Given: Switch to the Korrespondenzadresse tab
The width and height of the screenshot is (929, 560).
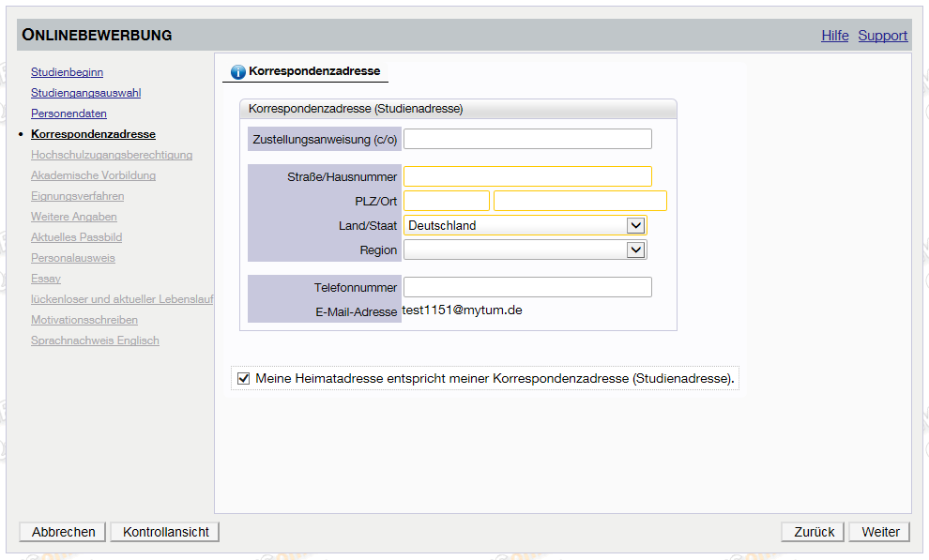Looking at the screenshot, I should click(x=313, y=71).
